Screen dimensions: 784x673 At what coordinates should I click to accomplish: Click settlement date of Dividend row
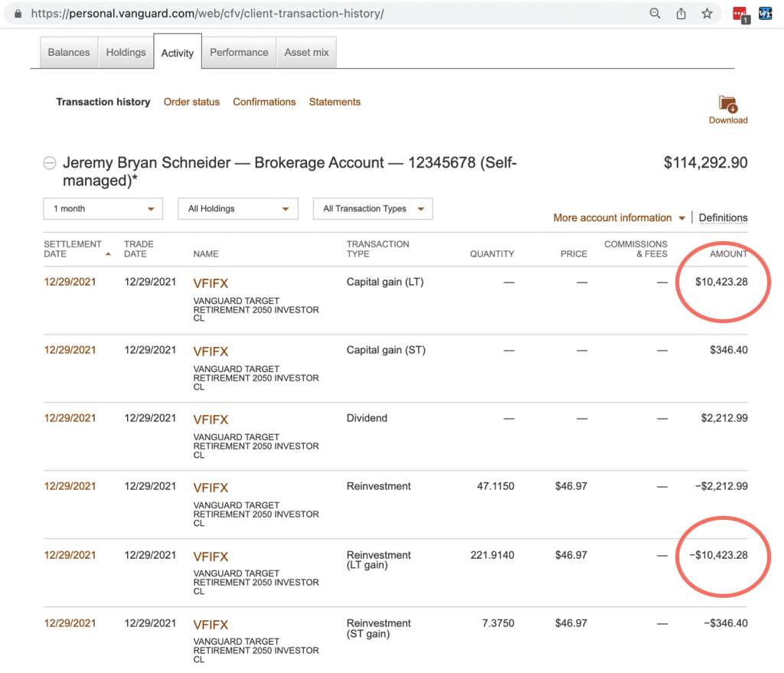[x=70, y=418]
